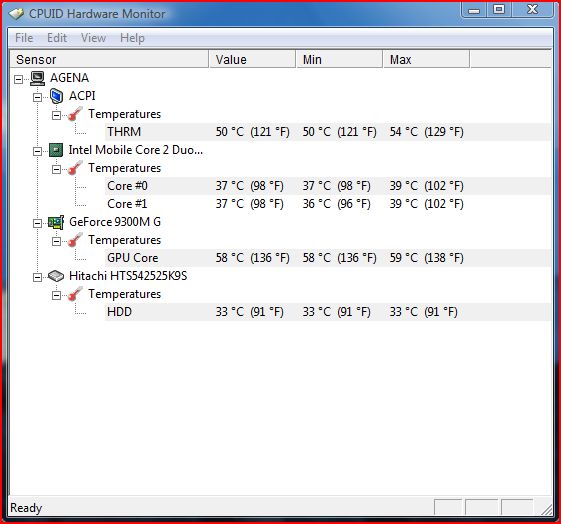
Task: Collapse the Hitachi HTS542525K9S node
Action: coord(37,277)
